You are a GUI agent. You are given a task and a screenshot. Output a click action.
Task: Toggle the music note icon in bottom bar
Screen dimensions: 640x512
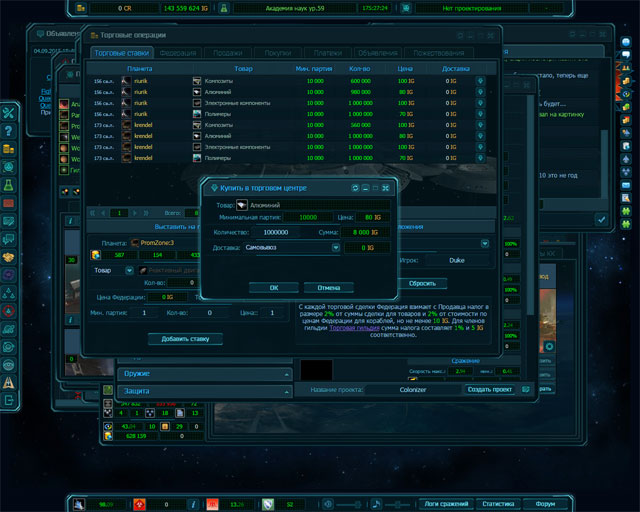click(376, 504)
